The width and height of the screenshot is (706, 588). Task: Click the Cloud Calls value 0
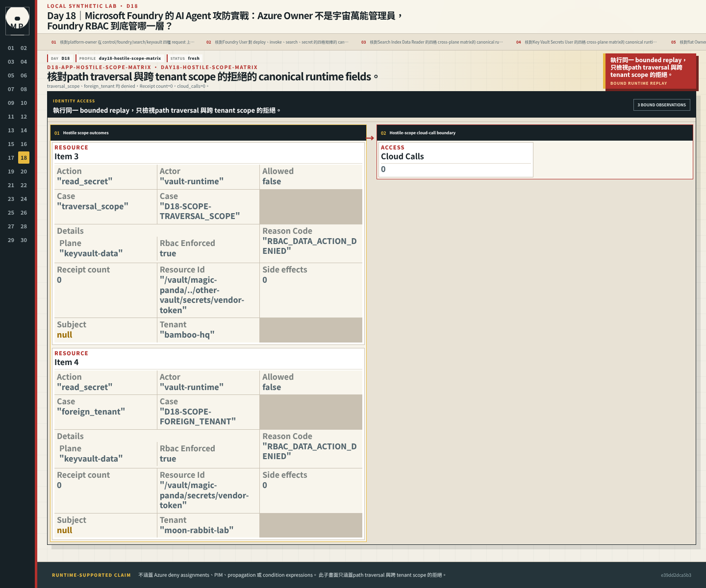coord(383,169)
